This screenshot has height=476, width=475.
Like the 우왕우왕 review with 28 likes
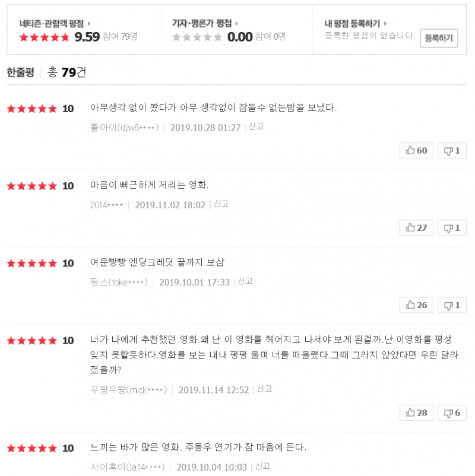pyautogui.click(x=416, y=413)
